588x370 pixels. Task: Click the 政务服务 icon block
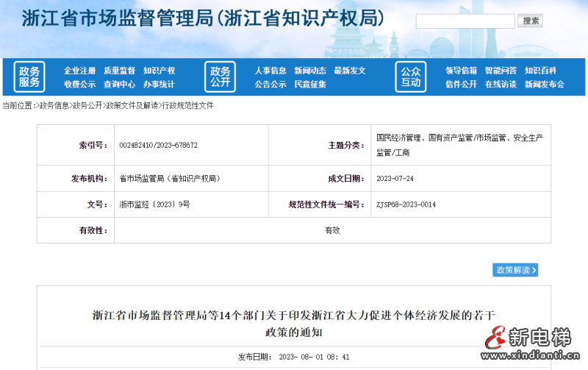29,77
